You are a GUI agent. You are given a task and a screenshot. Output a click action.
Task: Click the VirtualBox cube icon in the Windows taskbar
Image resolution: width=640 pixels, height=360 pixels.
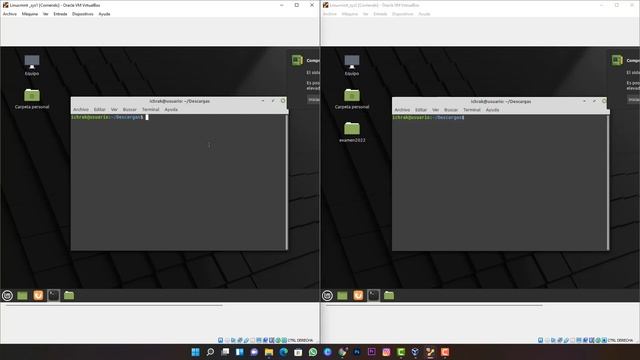tap(415, 352)
